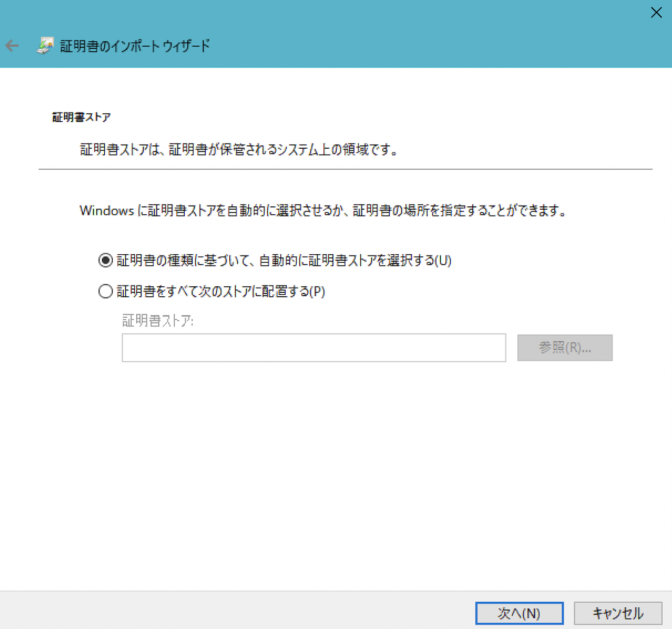Viewport: 672px width, 629px height.
Task: Click the 証明書ストア text input field
Action: pos(313,348)
